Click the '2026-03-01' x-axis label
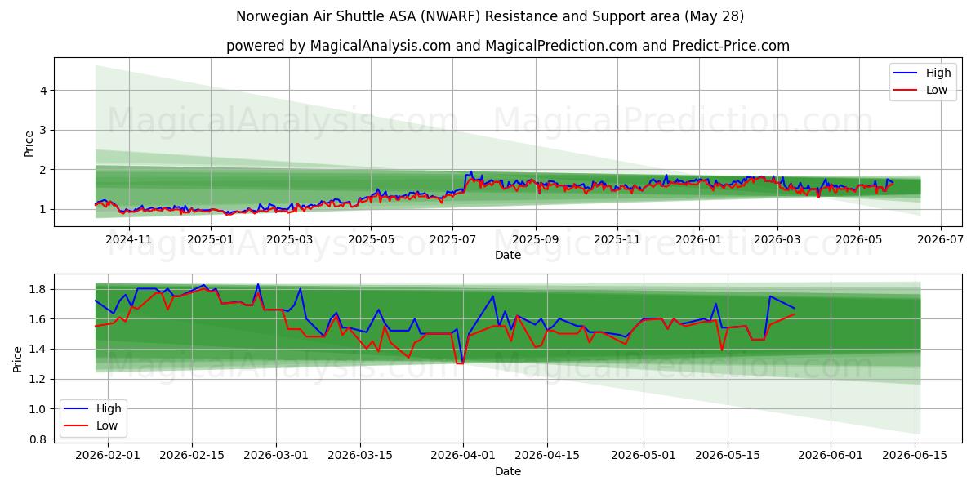980x490 pixels. pyautogui.click(x=276, y=456)
